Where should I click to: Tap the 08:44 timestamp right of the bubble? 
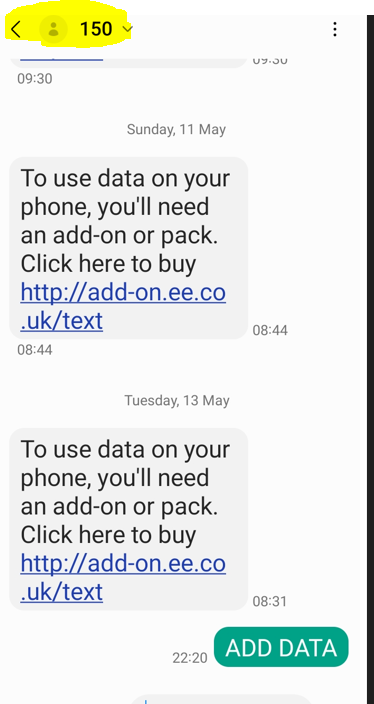click(x=270, y=330)
